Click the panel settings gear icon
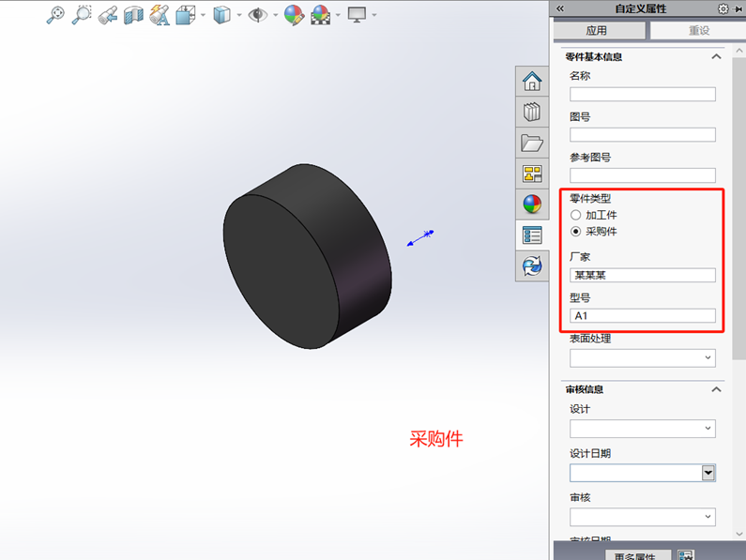Viewport: 746px width, 560px height. point(723,8)
